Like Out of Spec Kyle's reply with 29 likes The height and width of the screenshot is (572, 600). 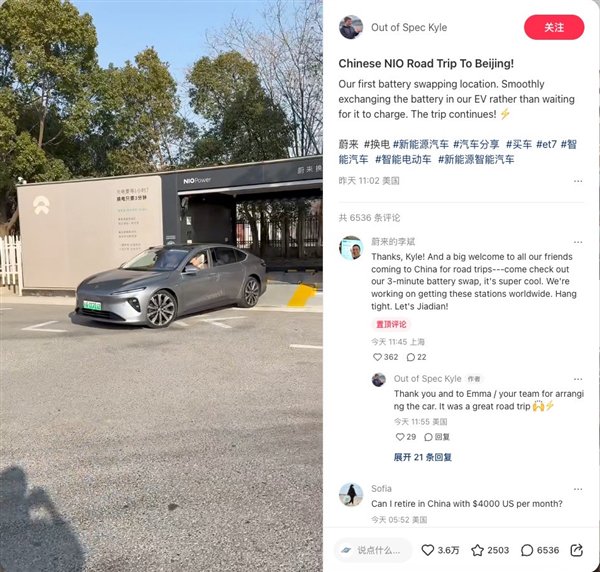(400, 437)
